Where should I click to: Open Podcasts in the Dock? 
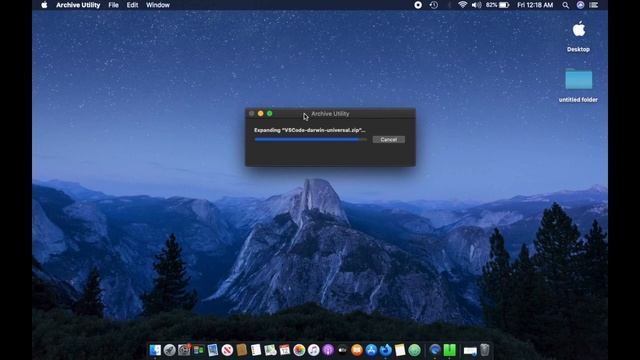pyautogui.click(x=328, y=350)
